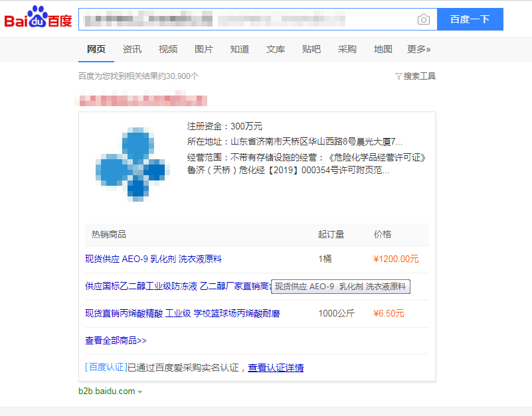Open the 知道 tab
Image resolution: width=532 pixels, height=416 pixels.
click(x=240, y=49)
